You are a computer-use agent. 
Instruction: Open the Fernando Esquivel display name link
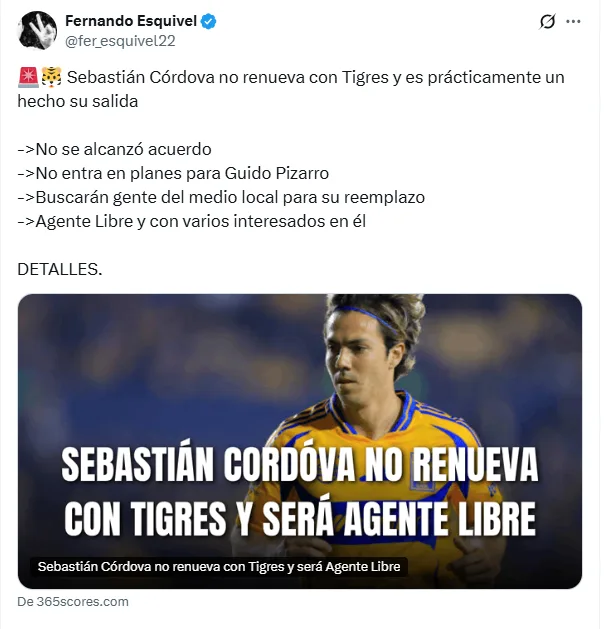click(131, 21)
